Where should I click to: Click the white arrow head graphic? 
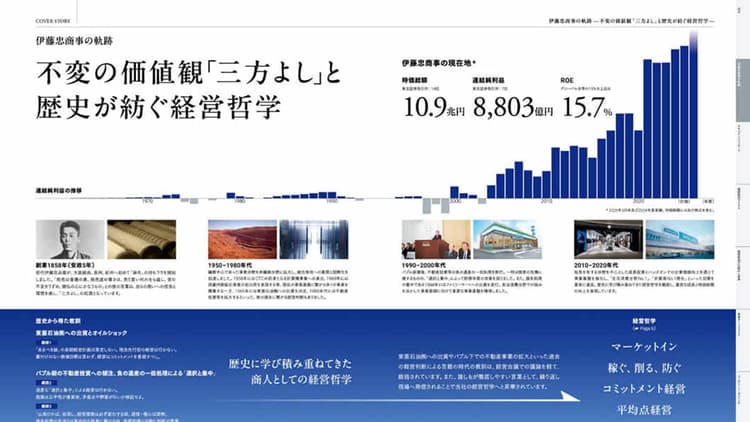[570, 397]
